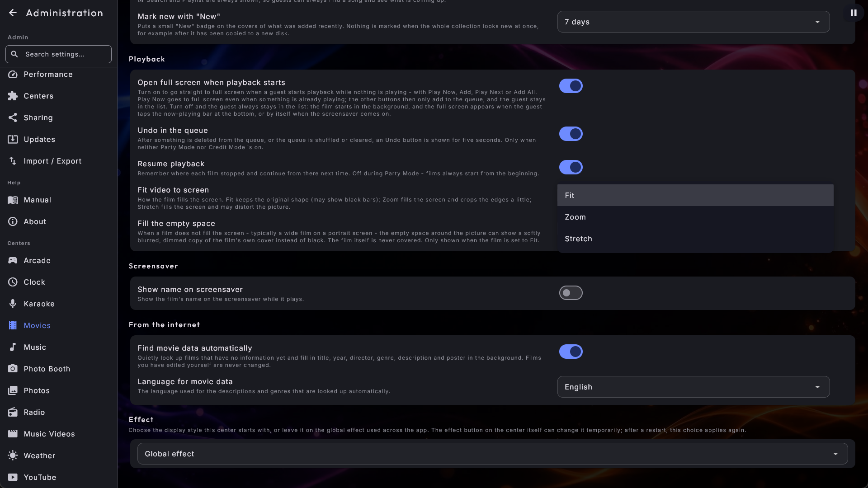Click the YouTube play icon
The width and height of the screenshot is (868, 488).
13,477
